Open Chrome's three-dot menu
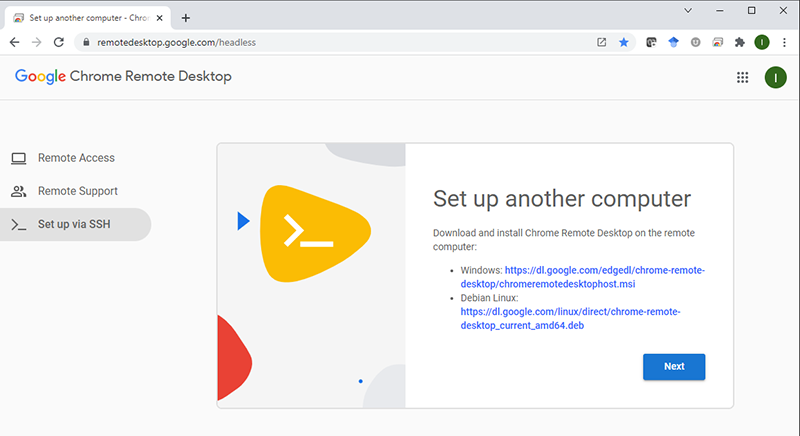800x436 pixels. [x=785, y=42]
